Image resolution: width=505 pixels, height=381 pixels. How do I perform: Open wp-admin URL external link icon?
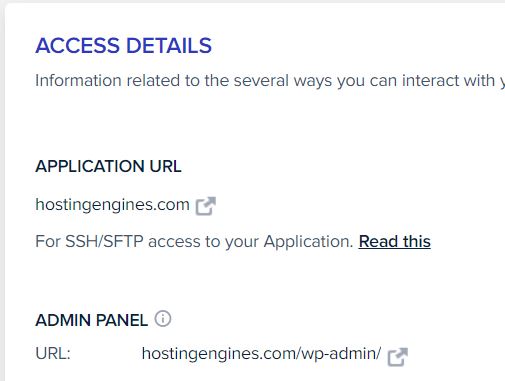[x=398, y=357]
